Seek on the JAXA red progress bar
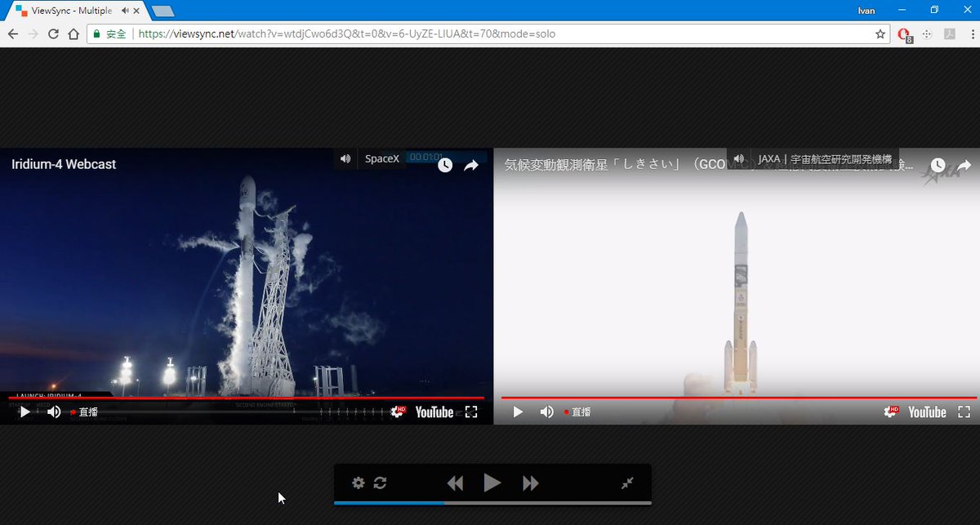The height and width of the screenshot is (525, 980). [739, 398]
